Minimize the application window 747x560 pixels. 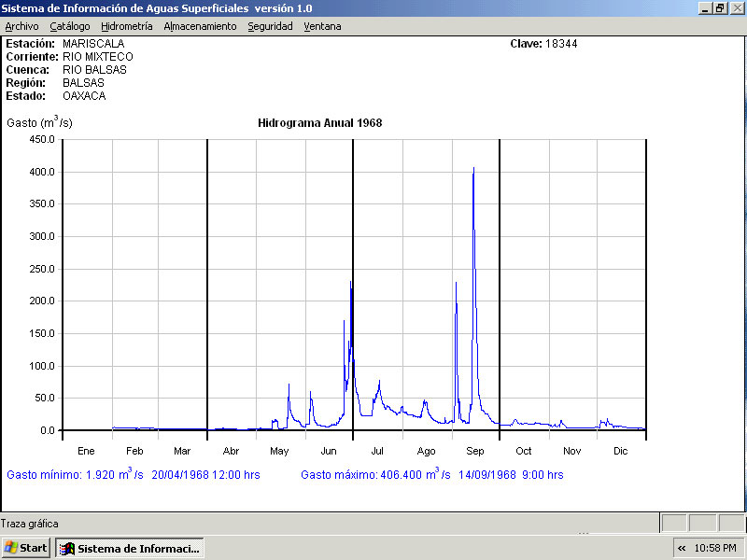tap(705, 7)
